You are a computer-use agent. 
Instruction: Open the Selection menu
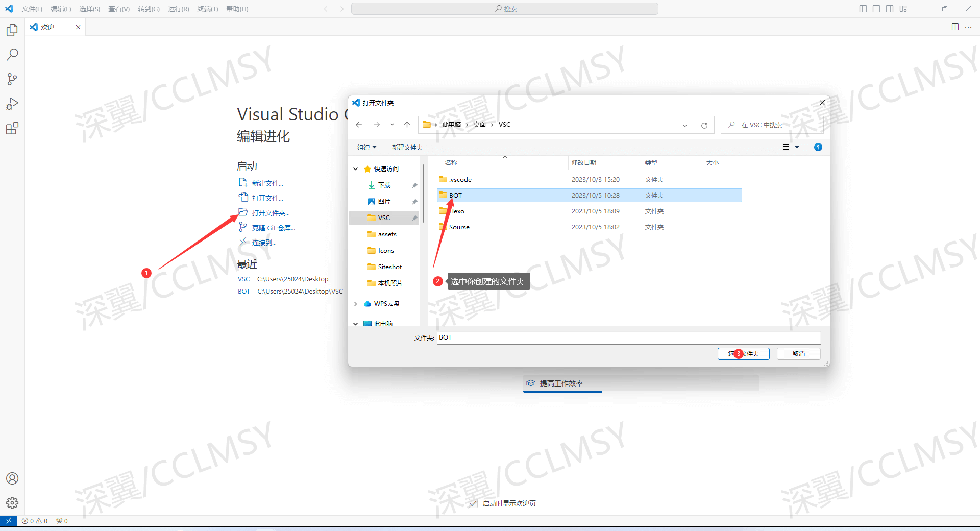90,9
